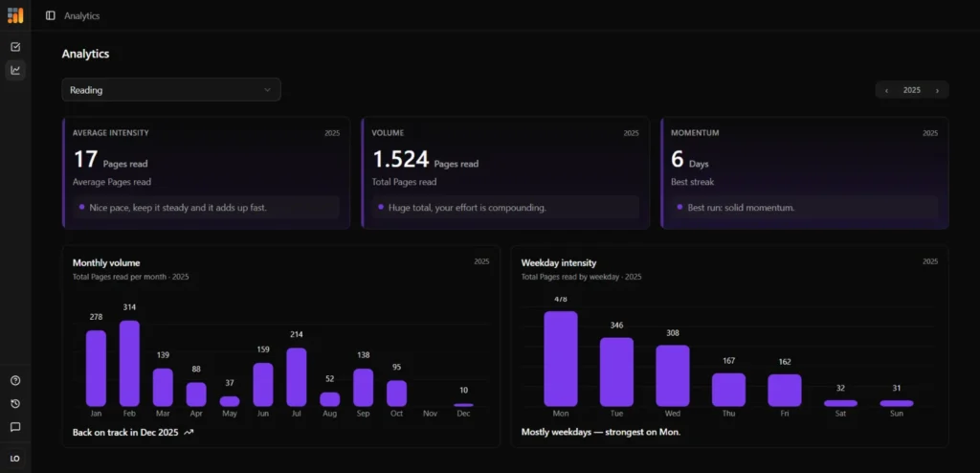Select the Jun bar with 159 pages
Viewport: 980px width, 473px height.
(x=263, y=385)
